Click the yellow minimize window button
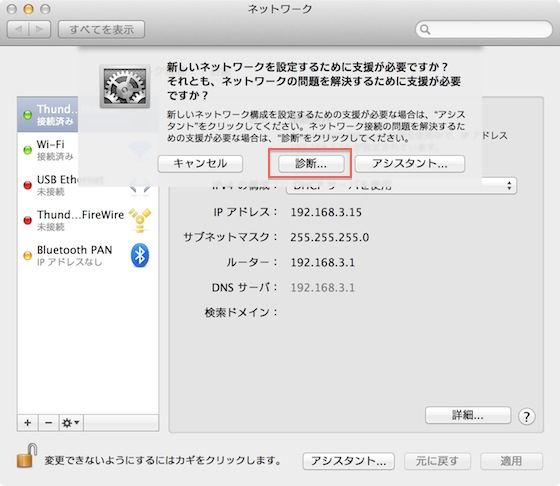The image size is (560, 486). [x=29, y=9]
